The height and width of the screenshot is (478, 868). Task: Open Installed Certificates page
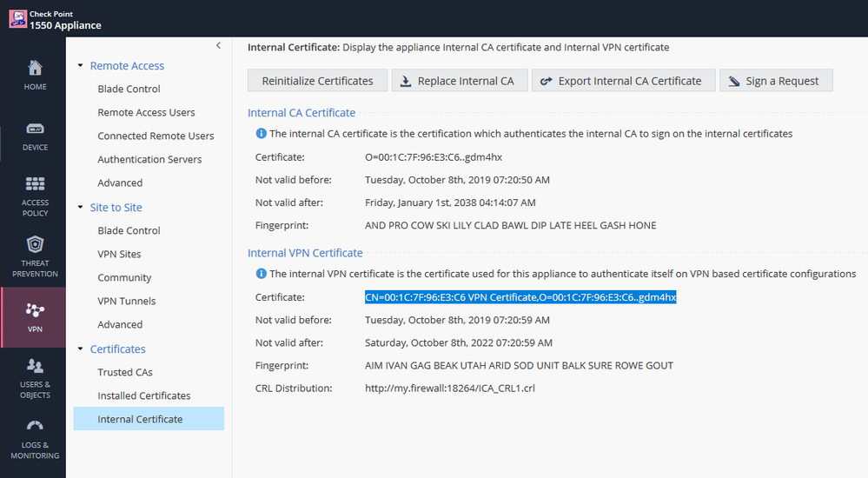tap(144, 396)
